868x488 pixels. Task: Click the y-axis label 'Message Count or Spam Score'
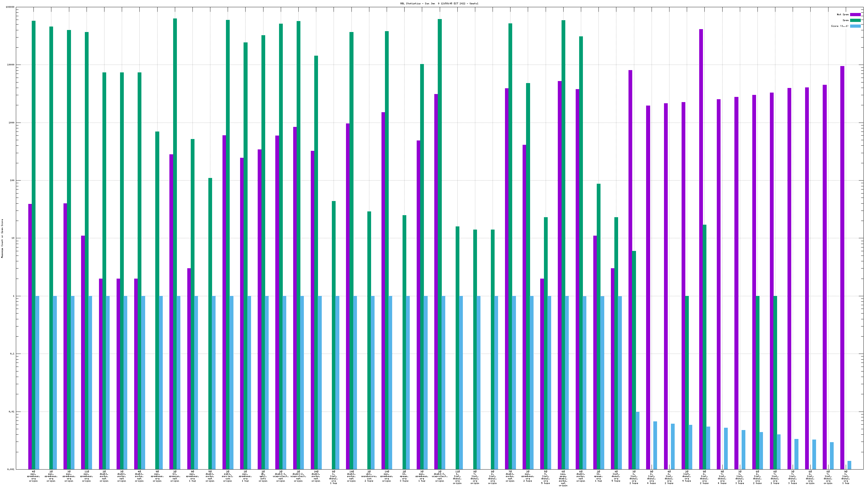pyautogui.click(x=2, y=238)
